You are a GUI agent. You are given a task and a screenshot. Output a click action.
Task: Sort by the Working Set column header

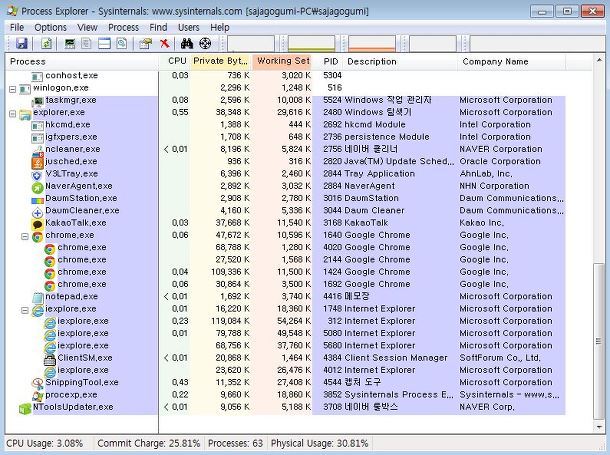click(x=282, y=61)
